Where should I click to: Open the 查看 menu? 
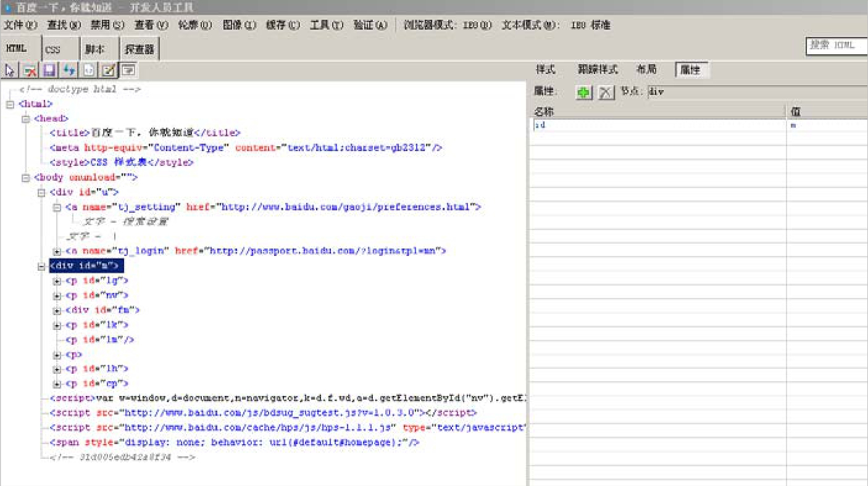[151, 25]
